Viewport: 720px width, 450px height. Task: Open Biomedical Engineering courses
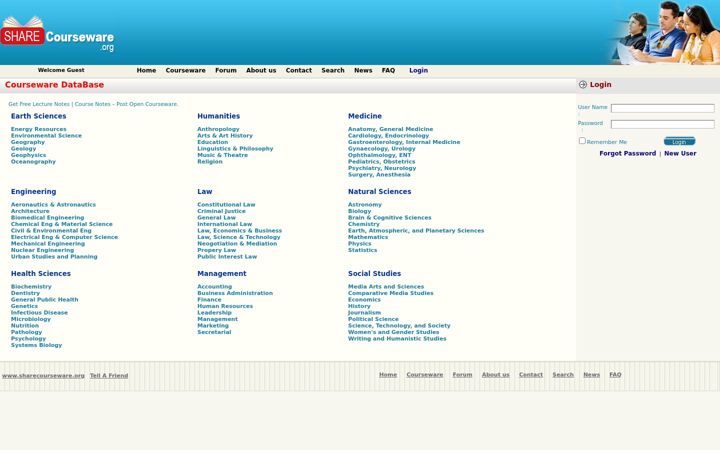click(x=48, y=218)
